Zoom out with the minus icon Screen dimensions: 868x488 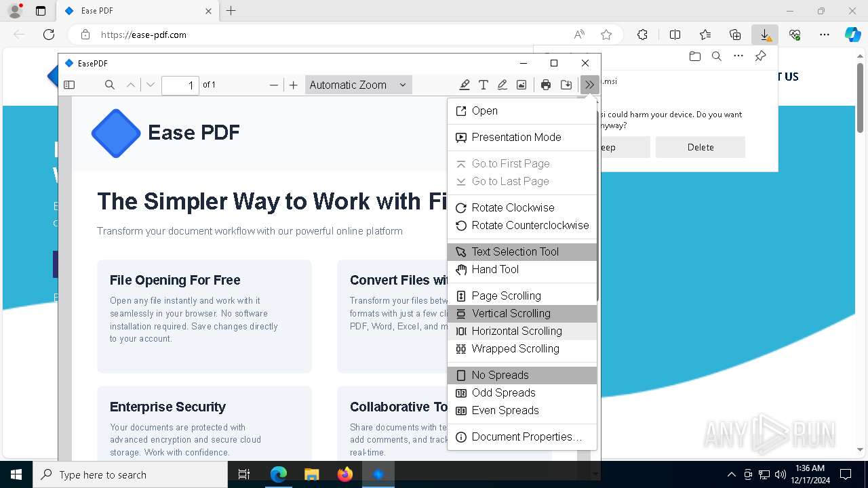tap(274, 85)
